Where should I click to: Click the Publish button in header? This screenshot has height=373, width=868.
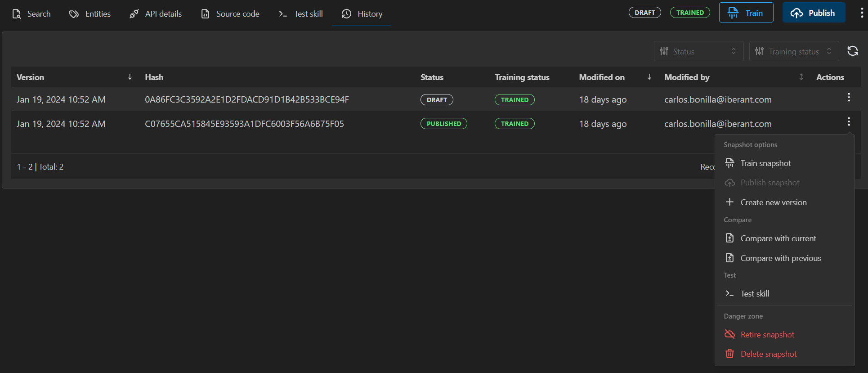(x=814, y=13)
